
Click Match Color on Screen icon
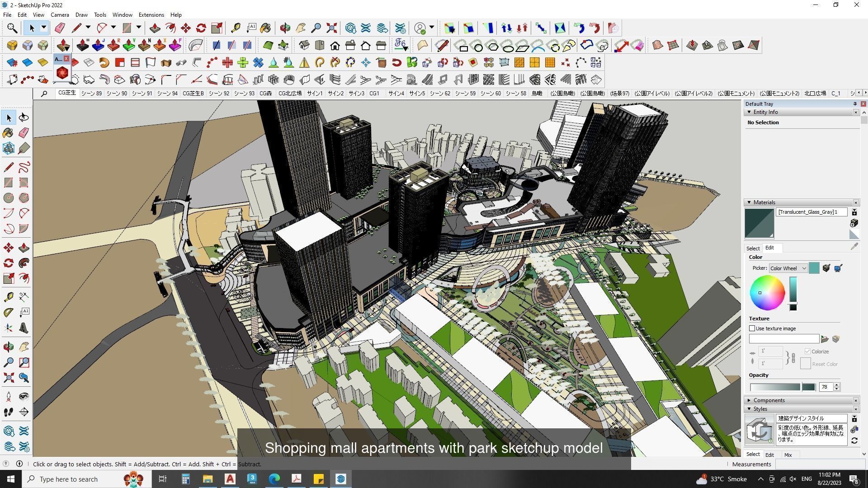pyautogui.click(x=838, y=268)
